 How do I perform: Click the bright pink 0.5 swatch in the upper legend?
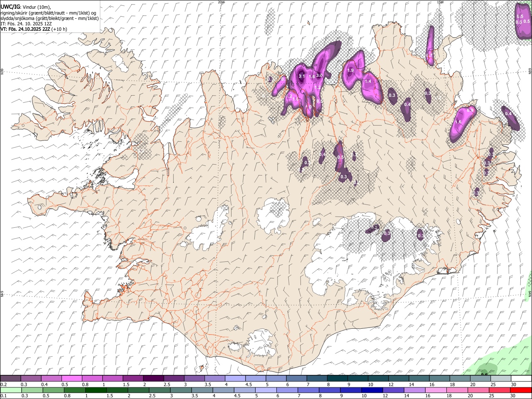point(71,378)
